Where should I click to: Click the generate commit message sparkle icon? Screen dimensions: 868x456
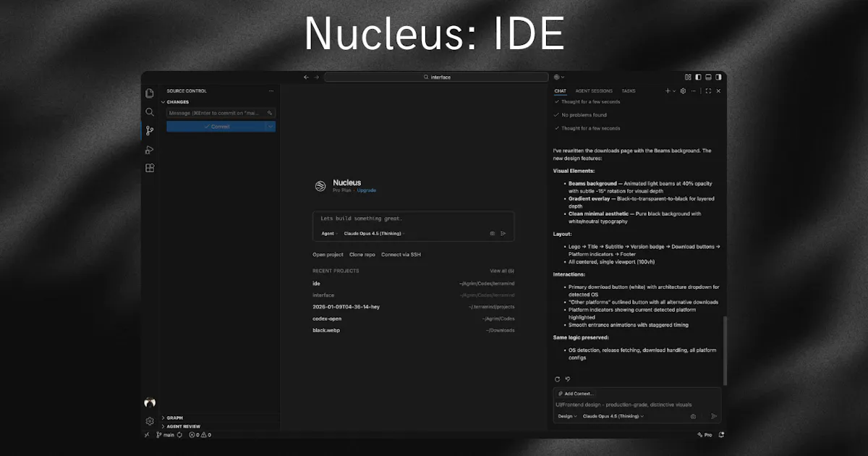coord(270,113)
